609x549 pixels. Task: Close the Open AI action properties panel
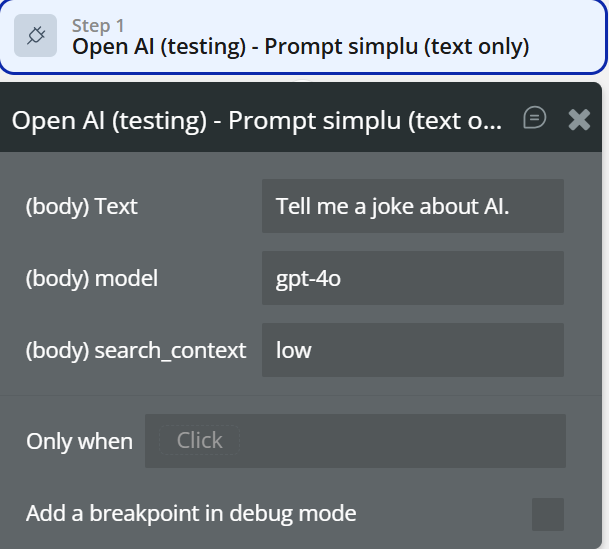579,120
